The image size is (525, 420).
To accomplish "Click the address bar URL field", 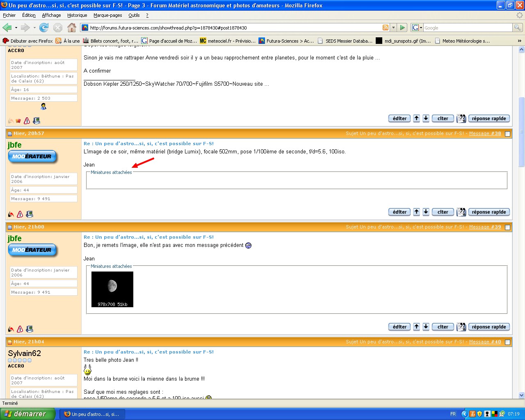I will 235,27.
